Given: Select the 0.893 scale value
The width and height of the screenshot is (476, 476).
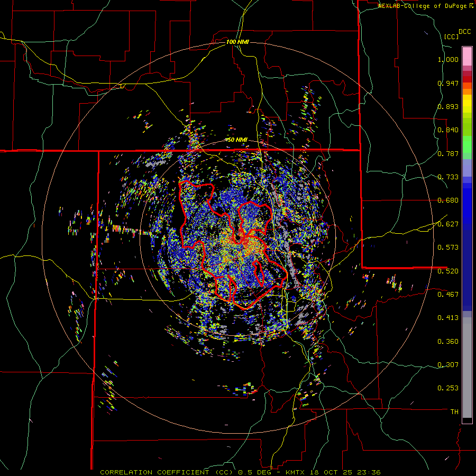Looking at the screenshot, I should pos(448,106).
